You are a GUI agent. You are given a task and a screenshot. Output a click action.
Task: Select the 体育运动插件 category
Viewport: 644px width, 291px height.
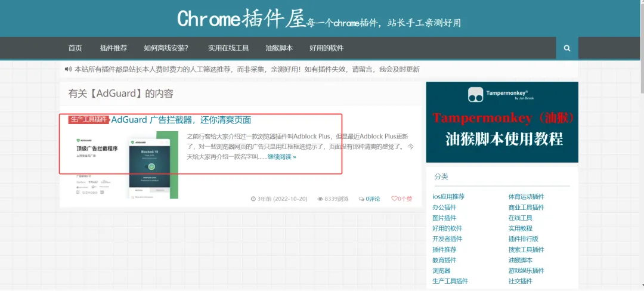click(526, 197)
